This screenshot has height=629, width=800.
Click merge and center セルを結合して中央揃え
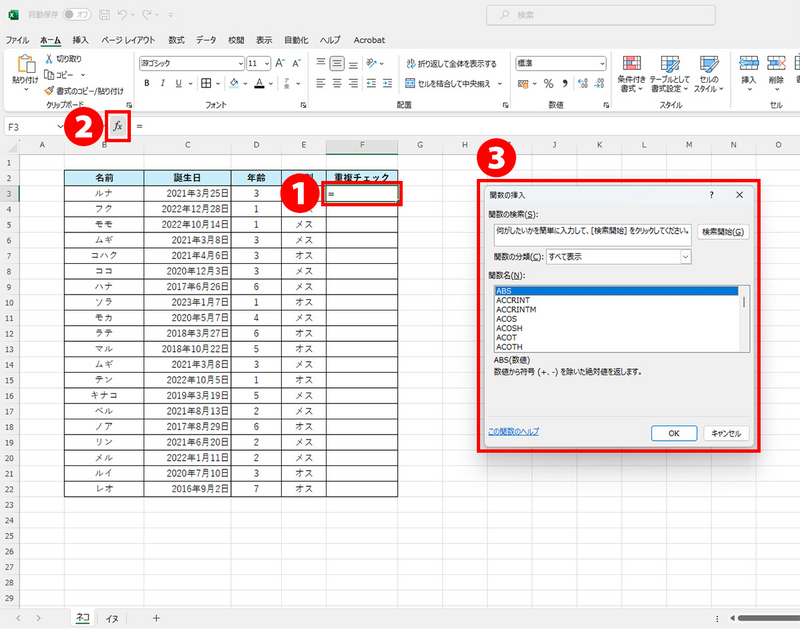[x=447, y=83]
